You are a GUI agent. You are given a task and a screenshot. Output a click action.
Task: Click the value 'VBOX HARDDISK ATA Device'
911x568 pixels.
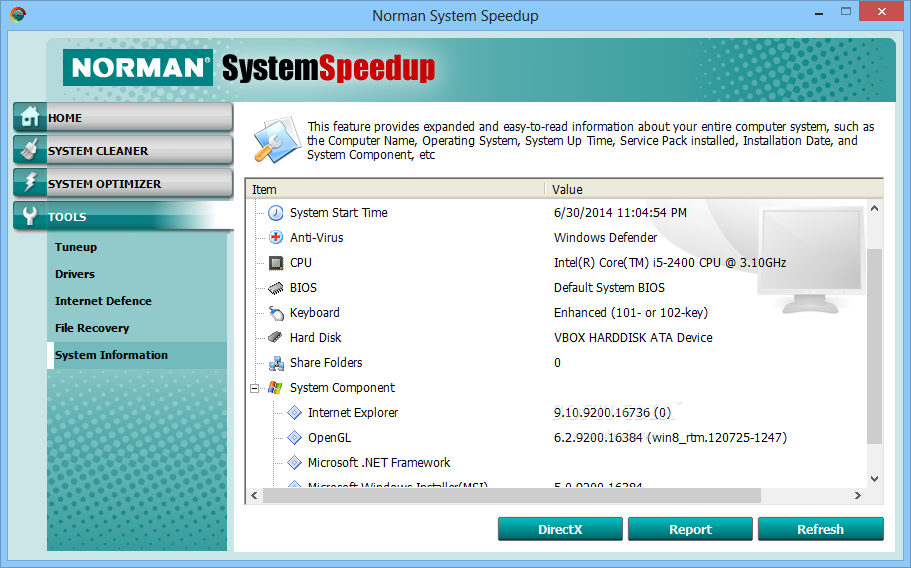[x=633, y=337]
